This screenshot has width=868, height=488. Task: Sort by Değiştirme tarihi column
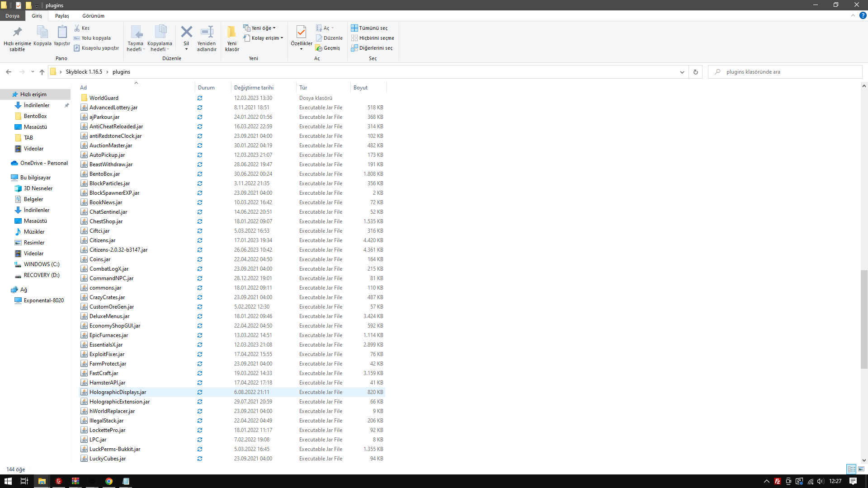(263, 88)
